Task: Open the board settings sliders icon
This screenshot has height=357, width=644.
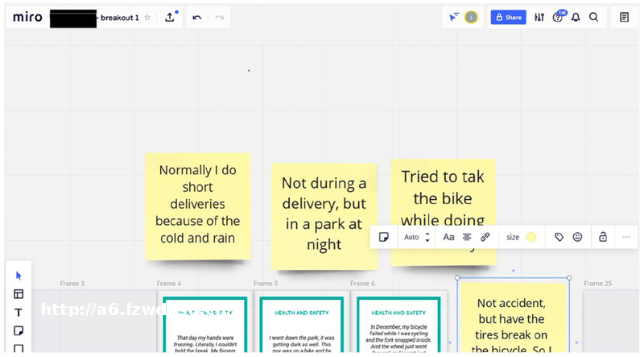Action: pos(539,17)
